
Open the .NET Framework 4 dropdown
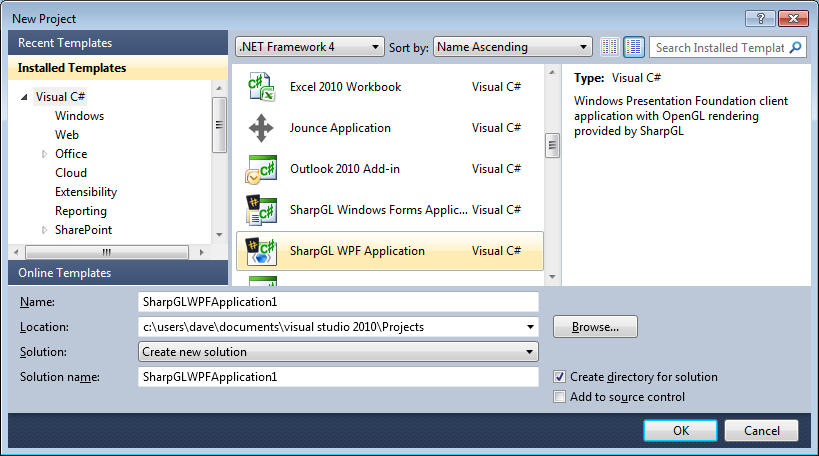point(309,47)
